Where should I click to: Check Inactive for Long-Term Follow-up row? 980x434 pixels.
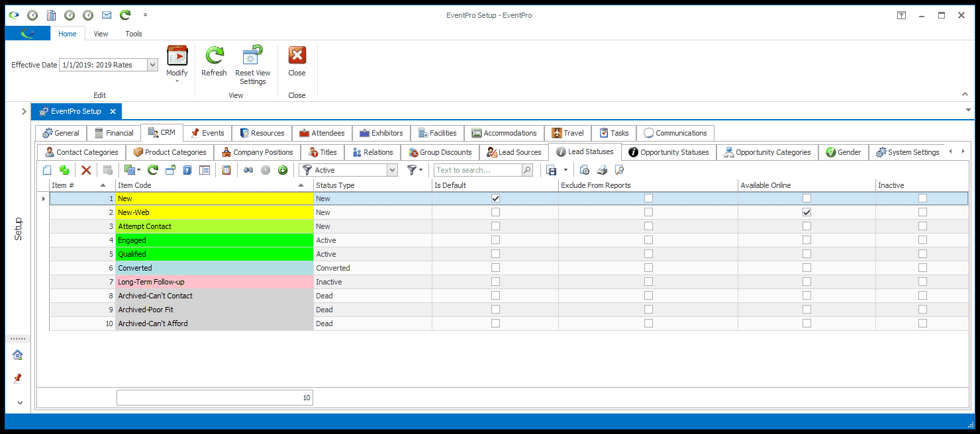click(922, 282)
